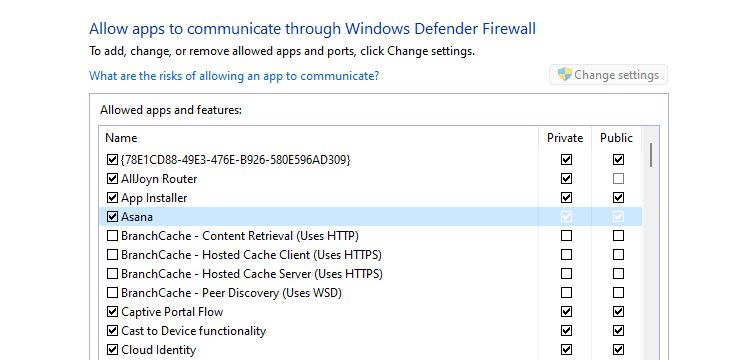Click the shield icon on Change settings
Viewport: 750px width, 360px height.
click(564, 74)
